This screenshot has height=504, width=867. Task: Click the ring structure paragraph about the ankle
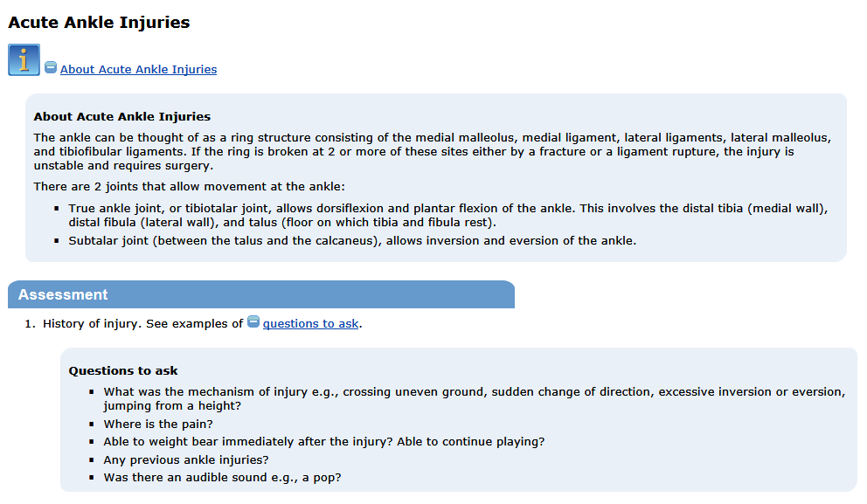[432, 152]
